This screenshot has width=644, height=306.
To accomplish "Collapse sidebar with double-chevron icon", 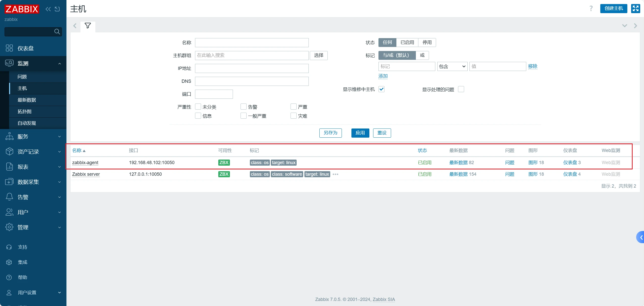I will [48, 9].
